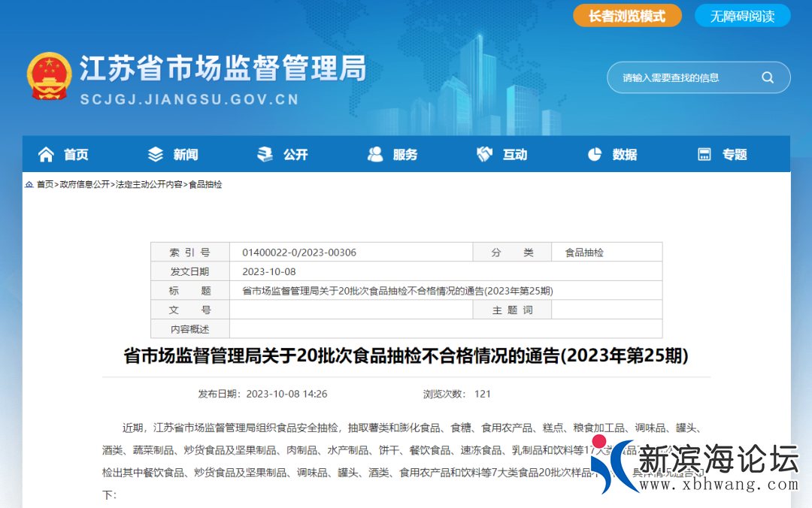Select the 数据 menu item
812x508 pixels.
[625, 155]
